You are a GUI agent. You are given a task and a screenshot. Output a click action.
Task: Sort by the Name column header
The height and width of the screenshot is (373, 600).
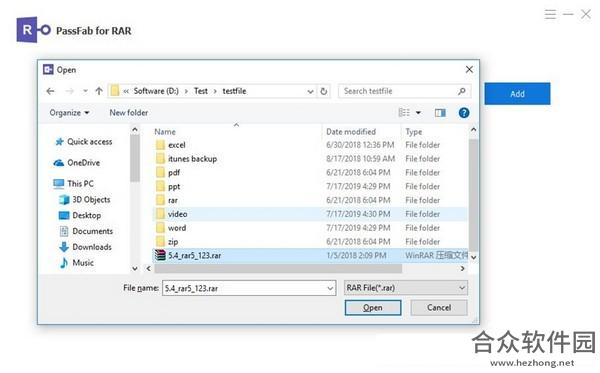point(165,132)
